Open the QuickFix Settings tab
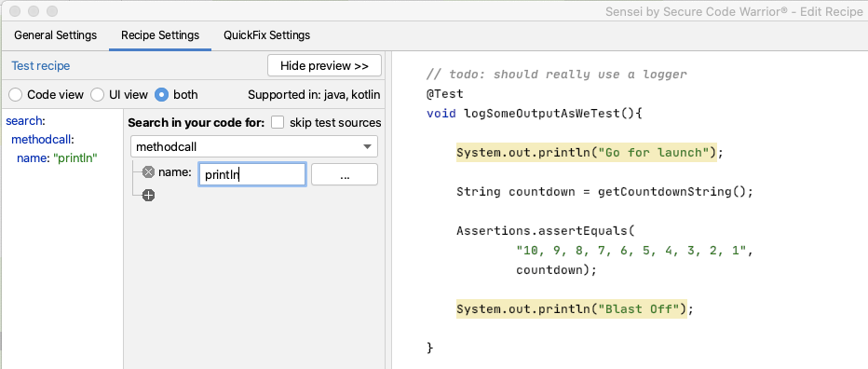This screenshot has height=369, width=868. [x=266, y=35]
